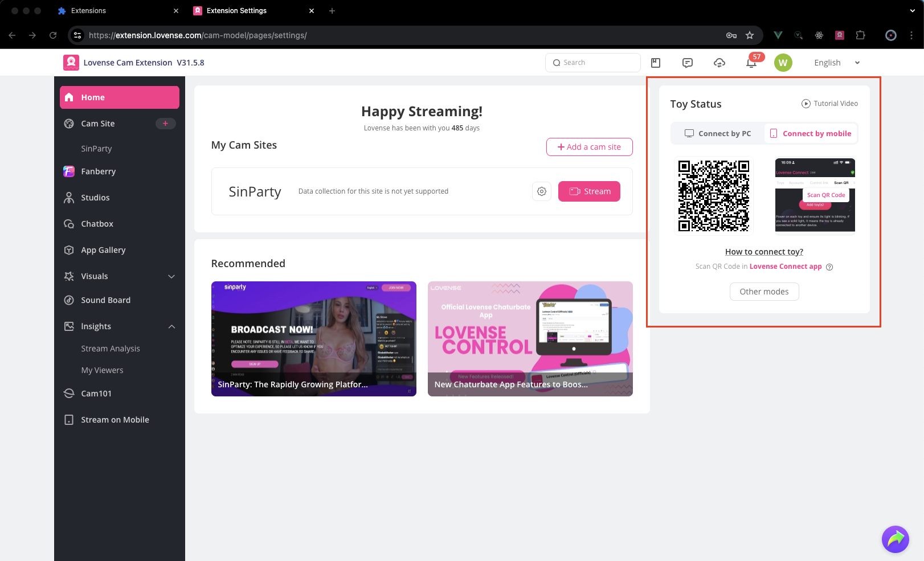The height and width of the screenshot is (561, 924).
Task: Click the plus icon beside Cam Site
Action: tap(166, 124)
